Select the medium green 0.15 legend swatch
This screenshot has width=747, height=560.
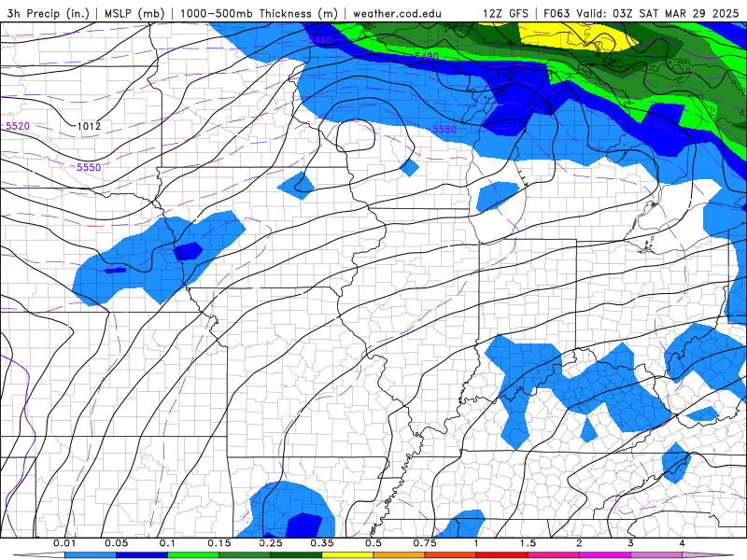pos(245,555)
